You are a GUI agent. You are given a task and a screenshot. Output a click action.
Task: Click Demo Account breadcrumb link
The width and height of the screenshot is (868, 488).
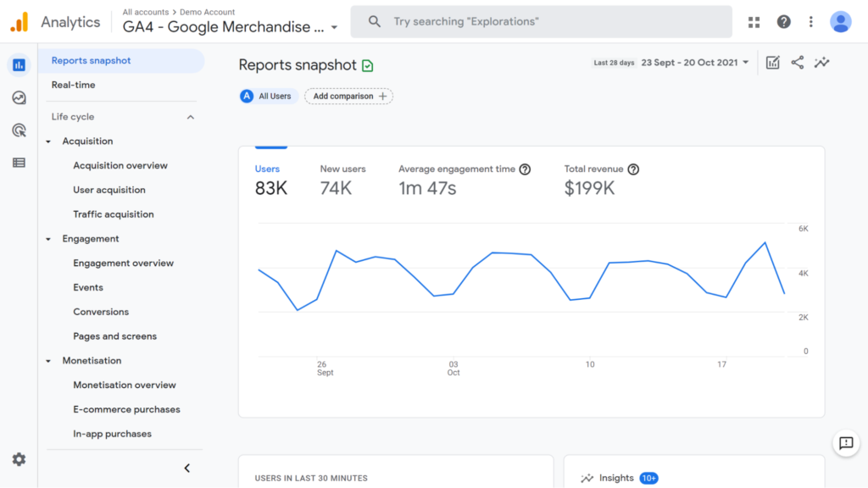(207, 12)
